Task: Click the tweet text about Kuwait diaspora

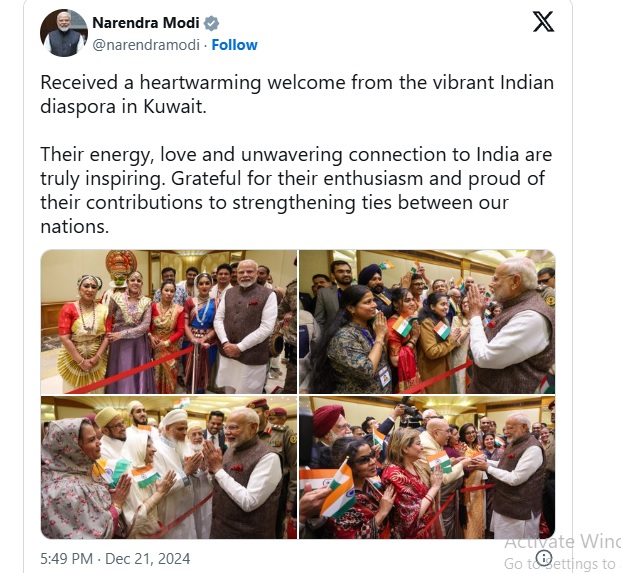Action: [297, 95]
